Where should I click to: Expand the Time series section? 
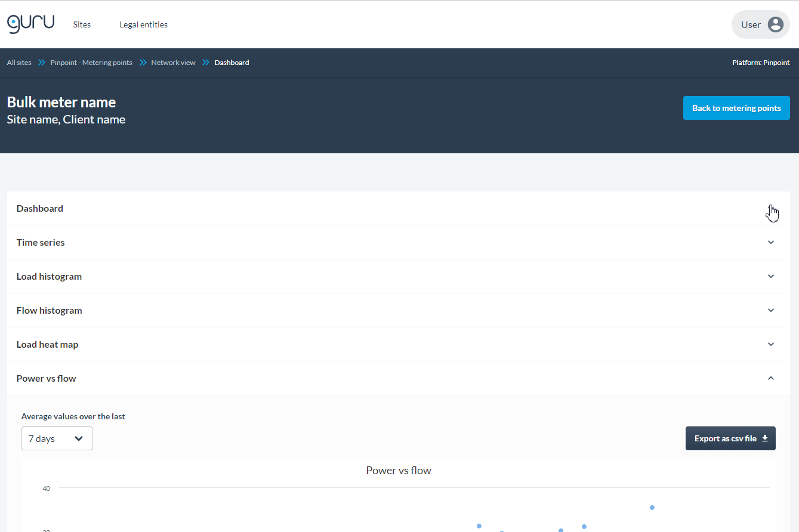point(770,242)
